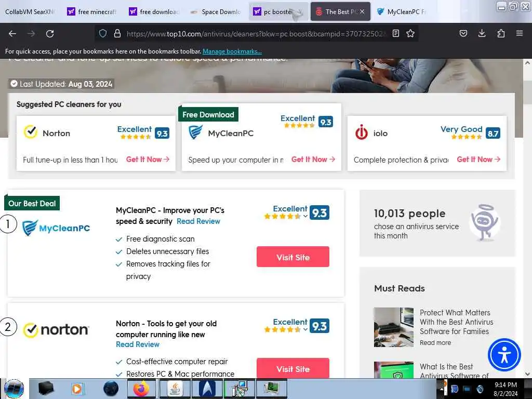Click Get It Now for MyCleanPC

coord(313,159)
